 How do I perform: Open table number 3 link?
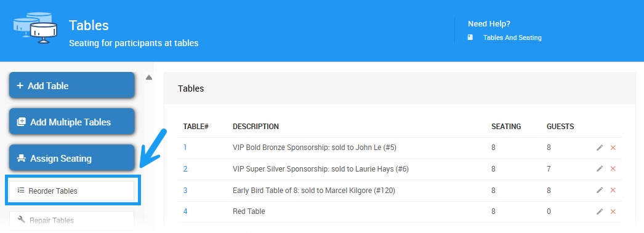click(x=185, y=191)
